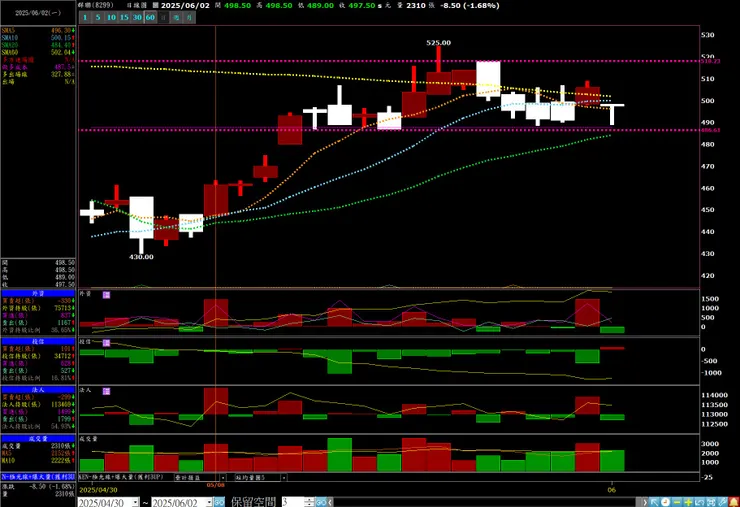Image resolution: width=740 pixels, height=507 pixels.
Task: Click the scroll-right arrow of the horizontal scrollbar
Action: click(x=644, y=502)
